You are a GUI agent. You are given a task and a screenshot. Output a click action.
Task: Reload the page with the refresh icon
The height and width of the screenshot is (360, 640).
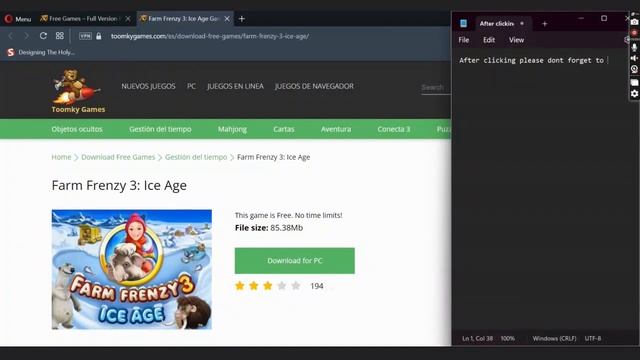(43, 36)
